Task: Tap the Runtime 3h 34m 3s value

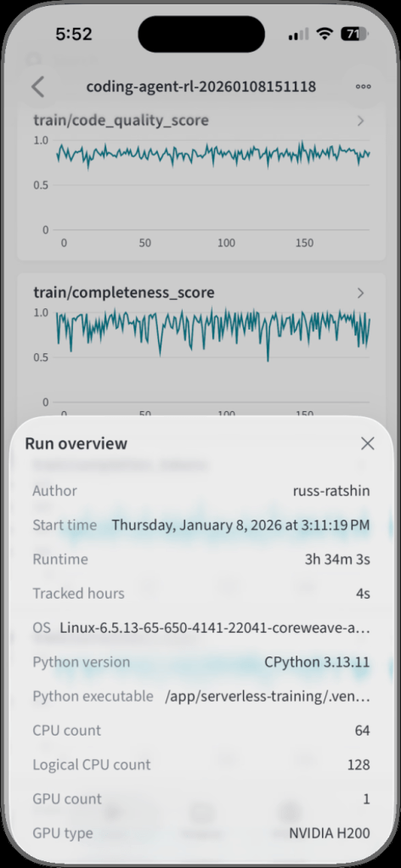Action: pos(337,559)
